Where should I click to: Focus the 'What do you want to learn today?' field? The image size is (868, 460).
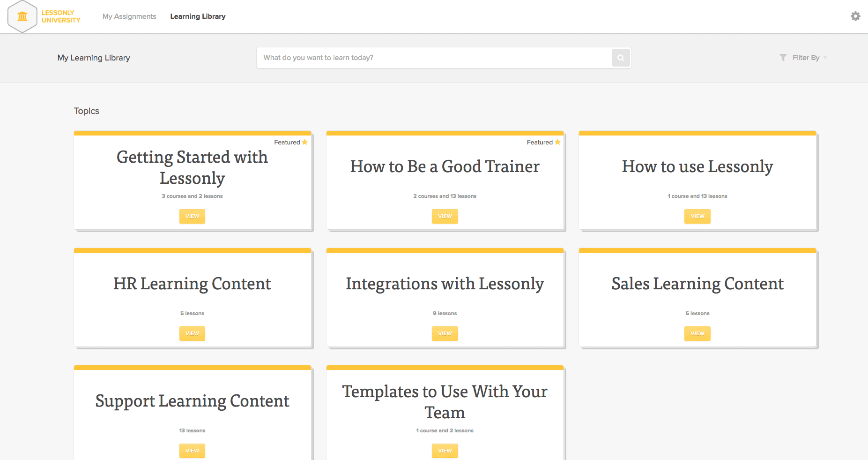coord(434,58)
